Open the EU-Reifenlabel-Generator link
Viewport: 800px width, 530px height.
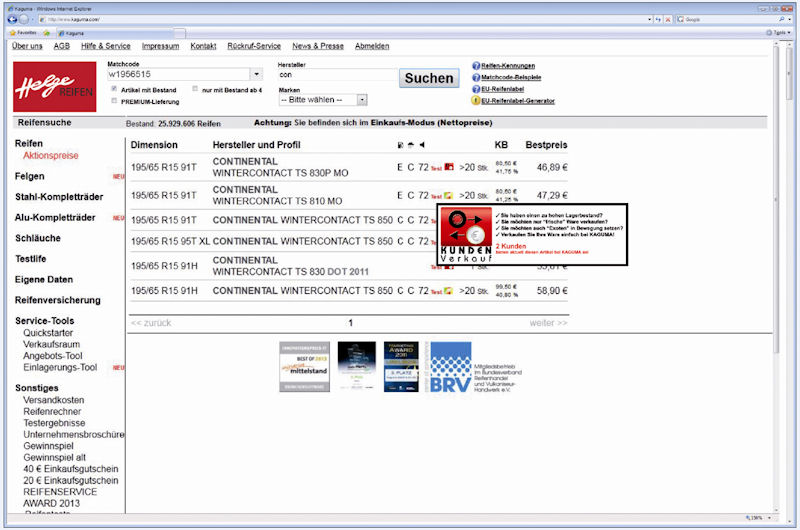(x=518, y=101)
